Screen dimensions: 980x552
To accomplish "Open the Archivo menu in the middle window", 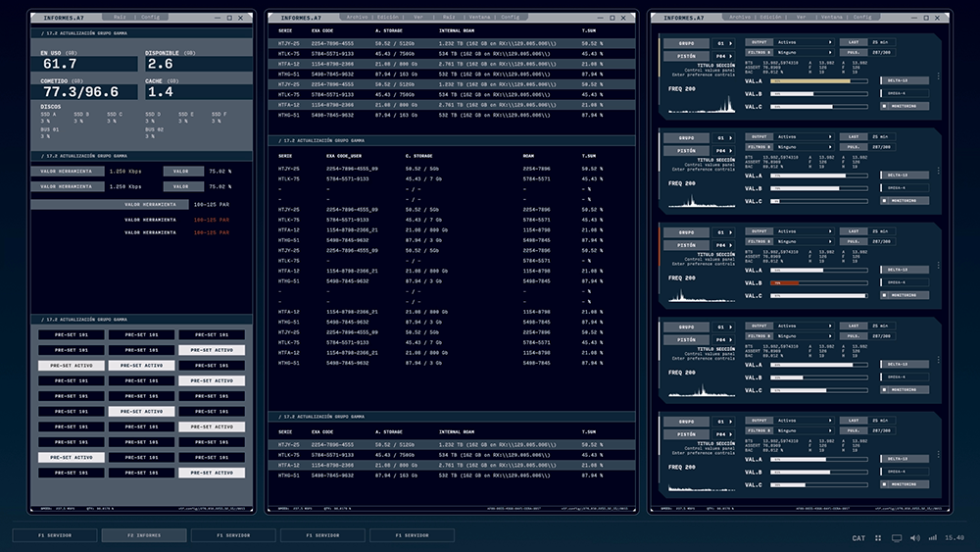I will click(357, 17).
